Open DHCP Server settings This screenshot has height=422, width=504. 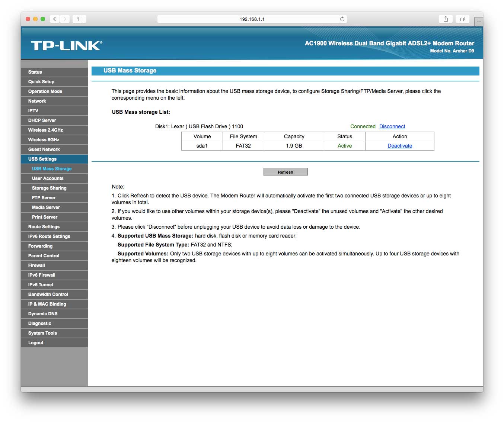[x=54, y=120]
